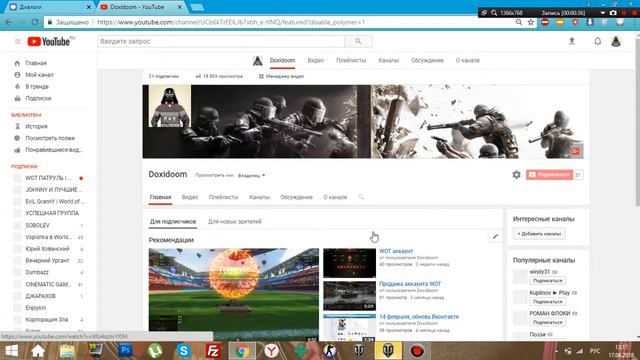Open the notifications bell
640x360 pixels.
pyautogui.click(x=598, y=41)
